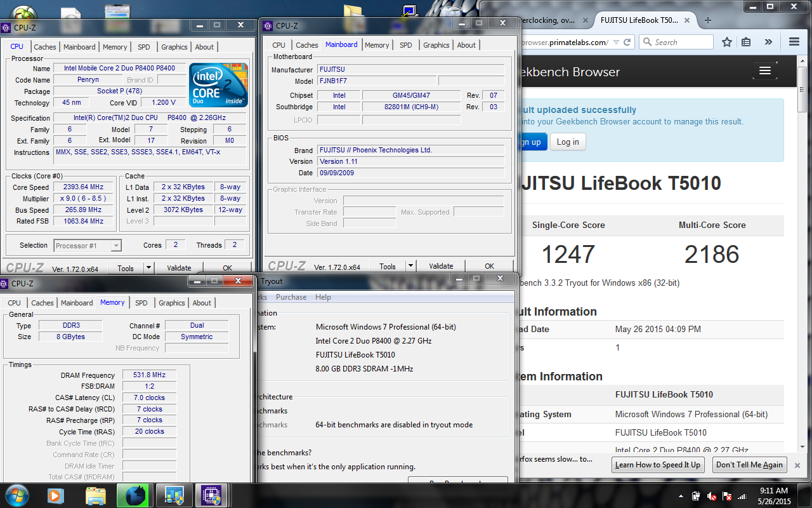Click the single-core score 1247
This screenshot has height=508, width=812.
pyautogui.click(x=568, y=254)
